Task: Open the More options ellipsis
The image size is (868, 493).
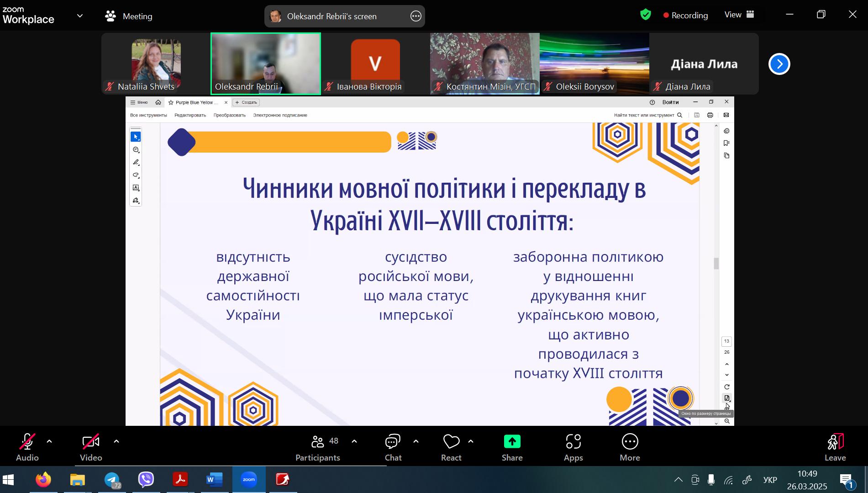Action: [x=630, y=447]
